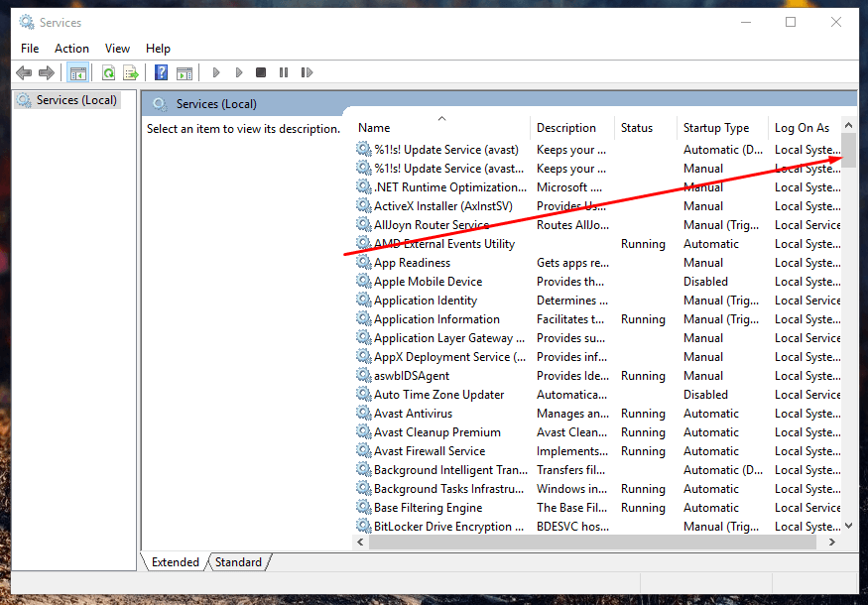Click gear icon next to Avast Antivirus

pyautogui.click(x=364, y=413)
